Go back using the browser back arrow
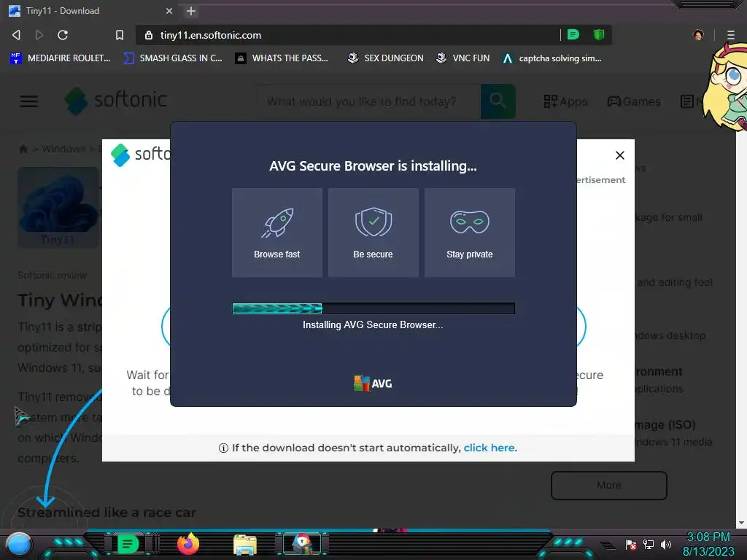 (16, 35)
